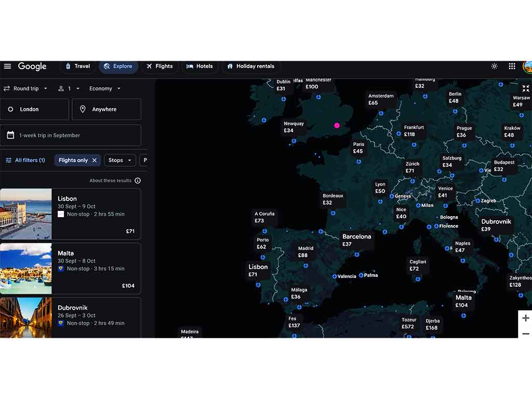Click the Newquay £34 map label
Viewport: 532px width, 399px height.
294,127
